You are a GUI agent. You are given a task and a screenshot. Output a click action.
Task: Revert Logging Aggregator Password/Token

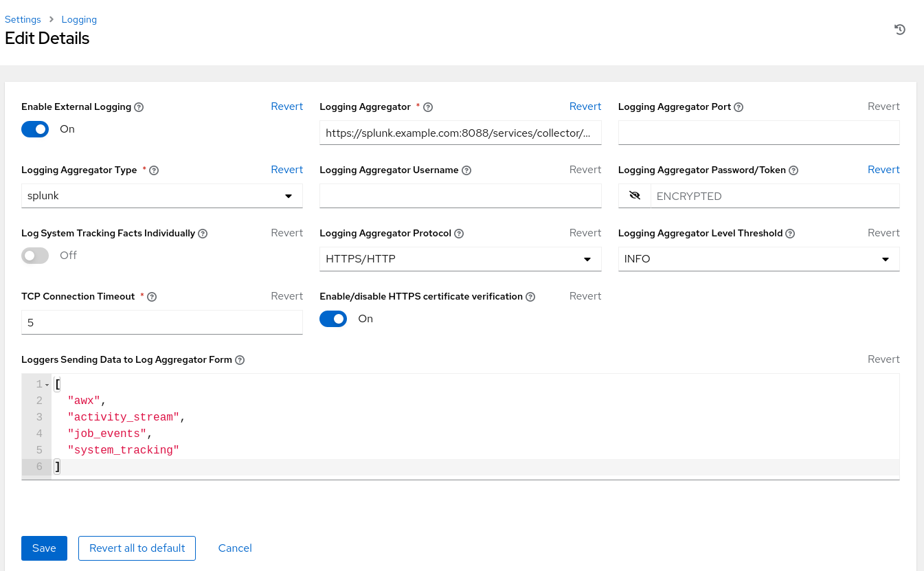tap(883, 170)
